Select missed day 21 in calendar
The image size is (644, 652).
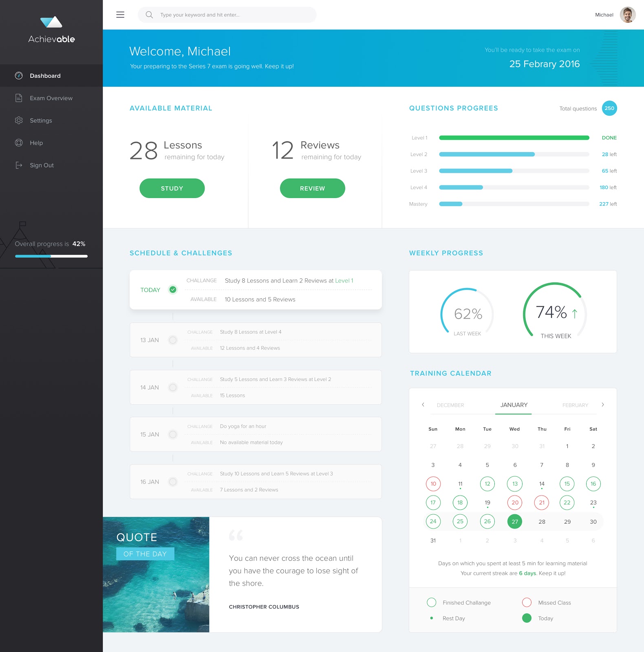(x=542, y=502)
